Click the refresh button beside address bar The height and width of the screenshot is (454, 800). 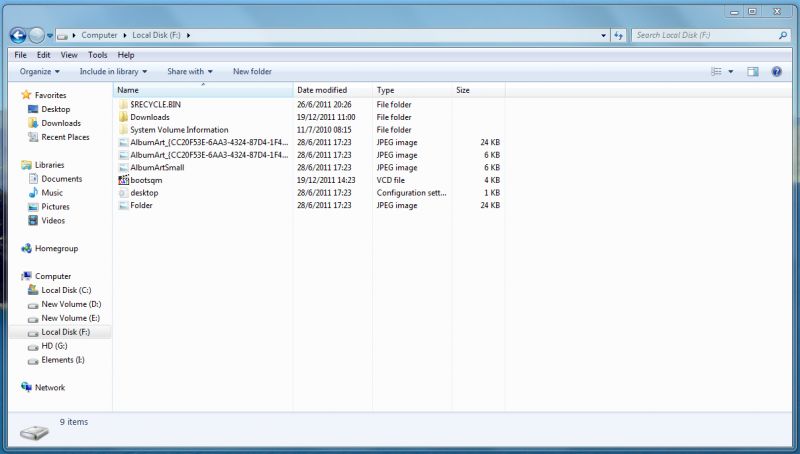[617, 35]
